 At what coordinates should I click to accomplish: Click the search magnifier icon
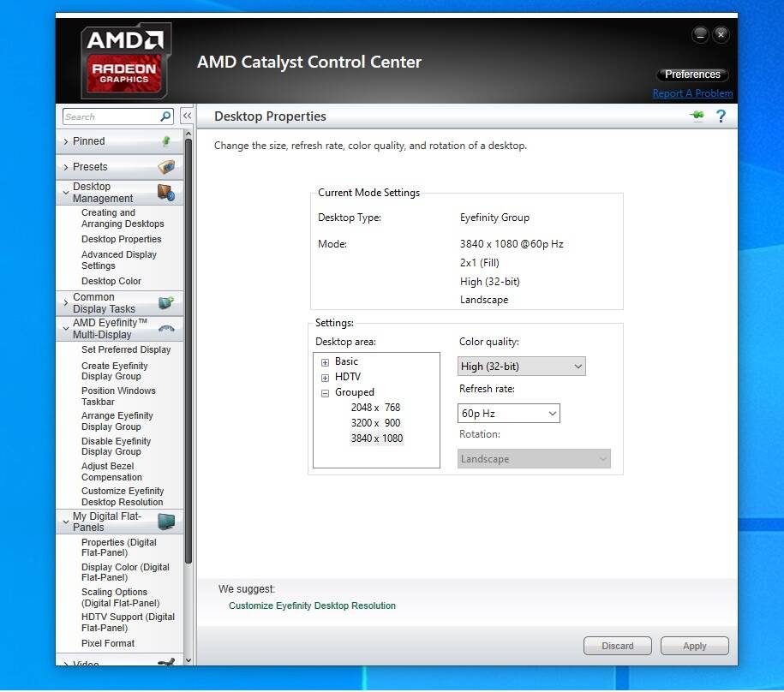[165, 116]
